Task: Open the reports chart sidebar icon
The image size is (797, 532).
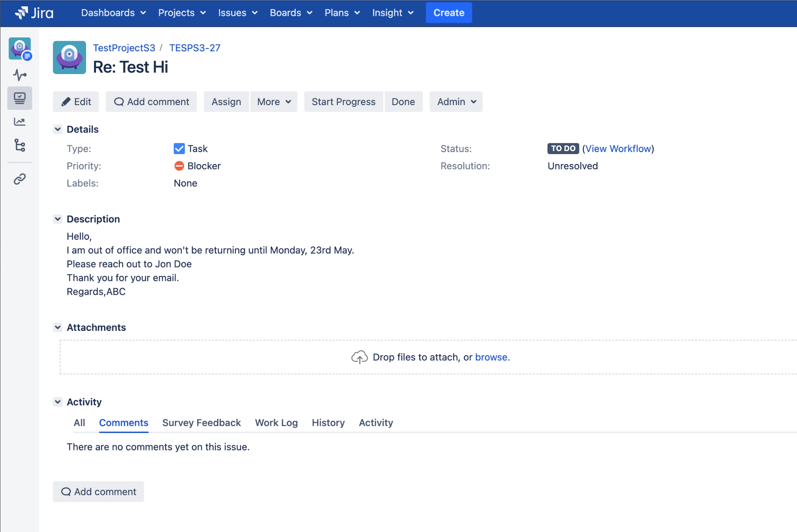Action: coord(20,122)
